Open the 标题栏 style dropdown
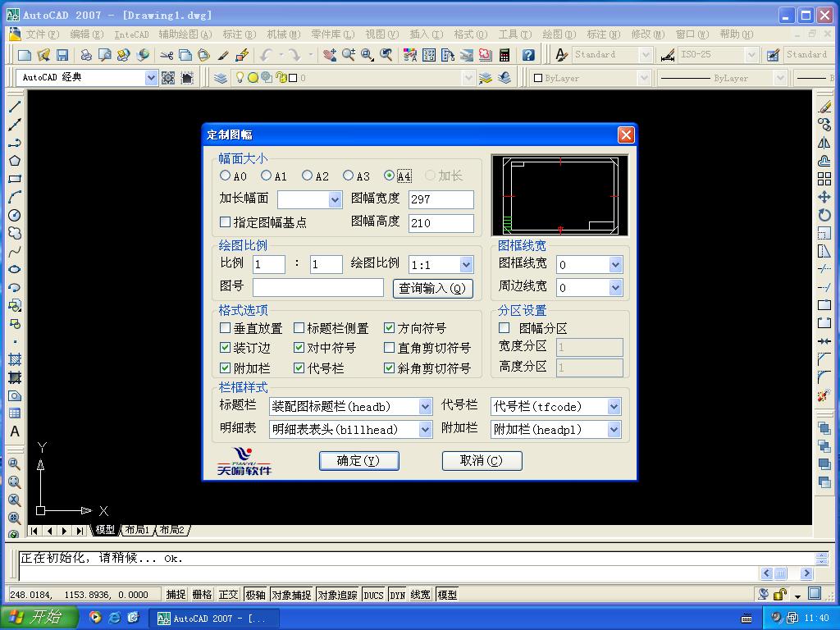The width and height of the screenshot is (840, 630). point(425,407)
